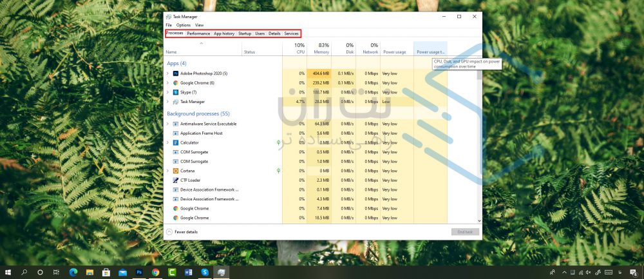Click the Skype app icon in list
This screenshot has height=279, width=644.
point(175,92)
